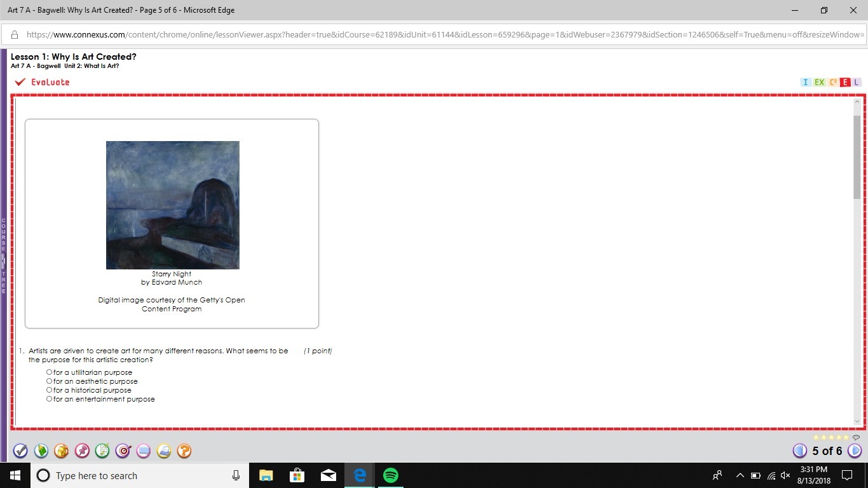The image size is (868, 488).
Task: Click the five-star lesson rating
Action: click(x=831, y=437)
